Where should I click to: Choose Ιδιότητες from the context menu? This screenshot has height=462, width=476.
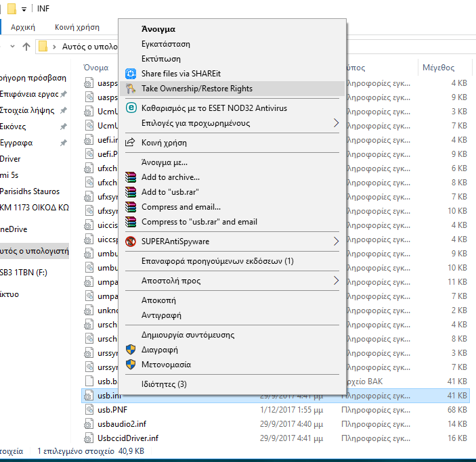(164, 384)
